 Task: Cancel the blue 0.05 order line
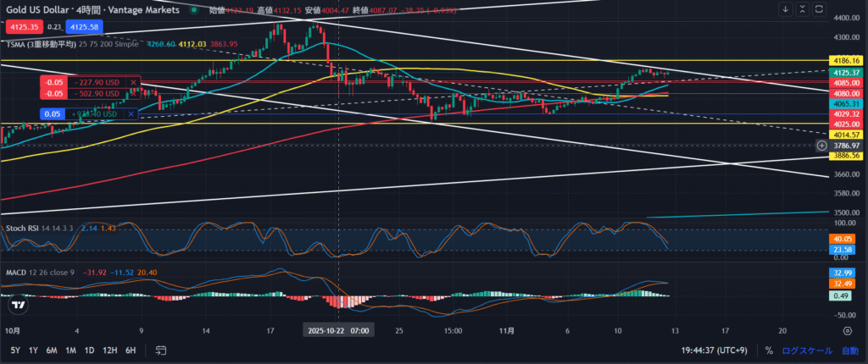(x=131, y=113)
